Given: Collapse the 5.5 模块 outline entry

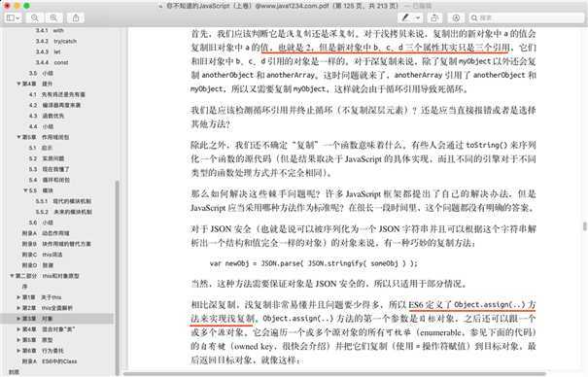Looking at the screenshot, I should click(x=25, y=190).
